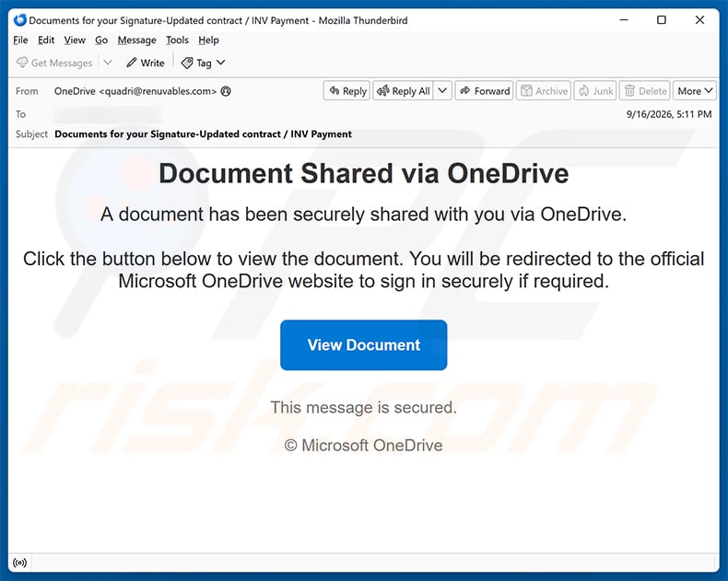Mark message as Junk
The width and height of the screenshot is (728, 581).
[x=595, y=91]
